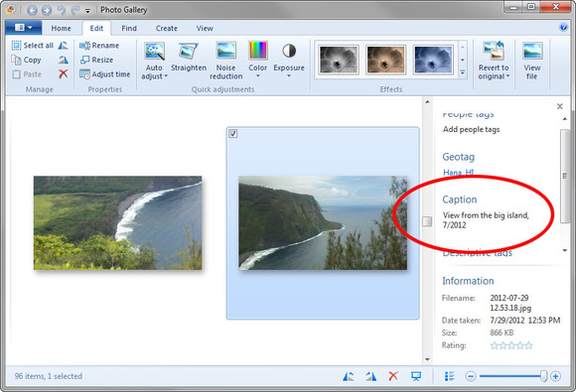Open the Create tab
The width and height of the screenshot is (576, 392).
(167, 28)
